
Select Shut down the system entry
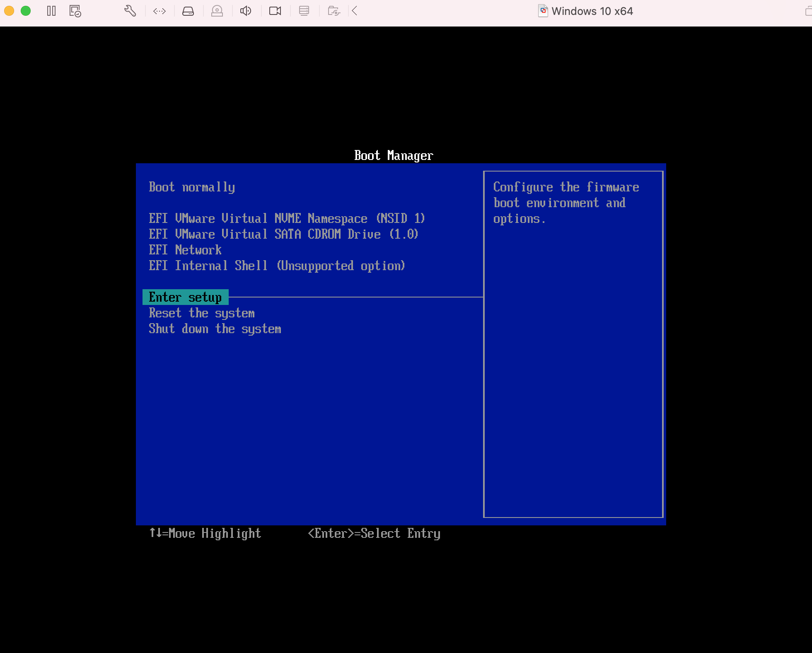coord(215,329)
